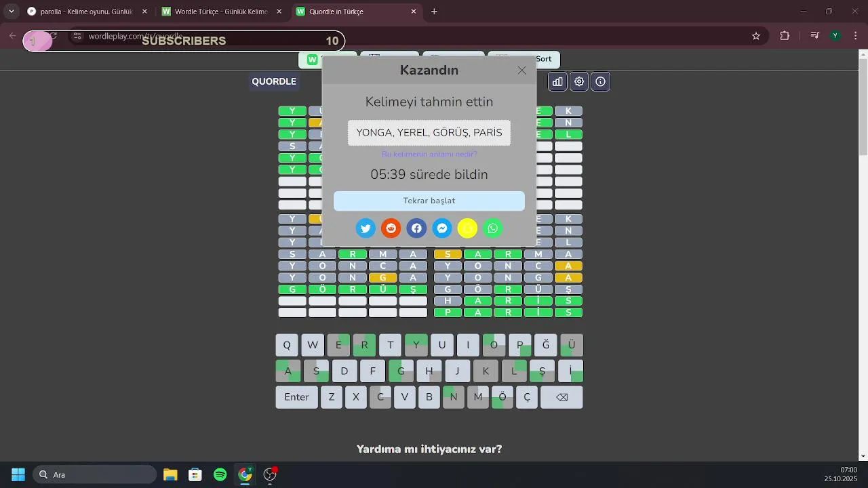Viewport: 868px width, 488px height.
Task: Tap the Ç key on game keyboard
Action: click(527, 397)
